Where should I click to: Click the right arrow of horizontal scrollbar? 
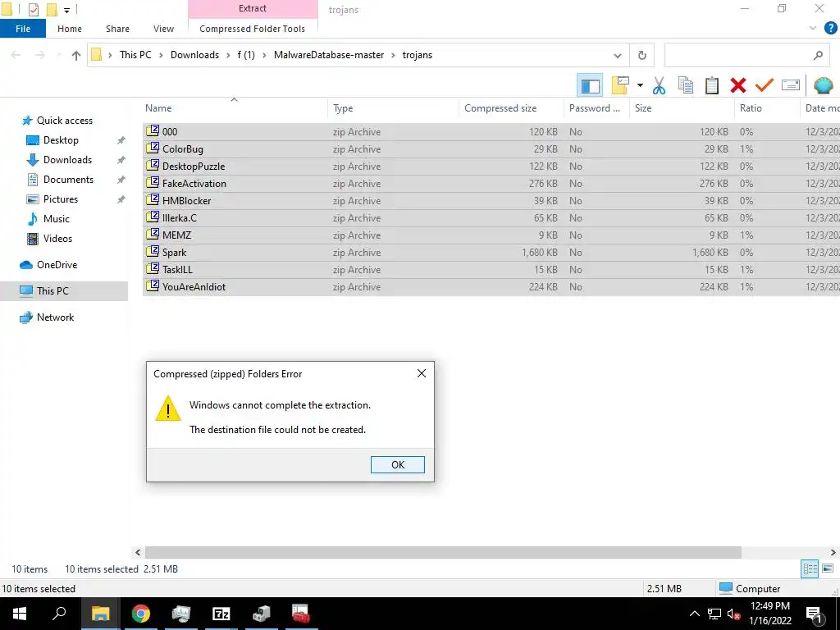pyautogui.click(x=833, y=552)
